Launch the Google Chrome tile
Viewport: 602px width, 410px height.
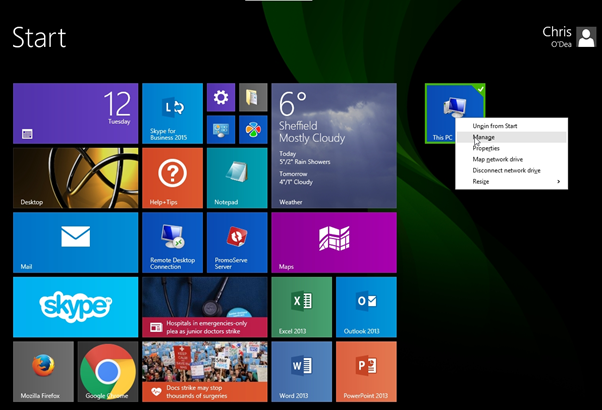[108, 372]
